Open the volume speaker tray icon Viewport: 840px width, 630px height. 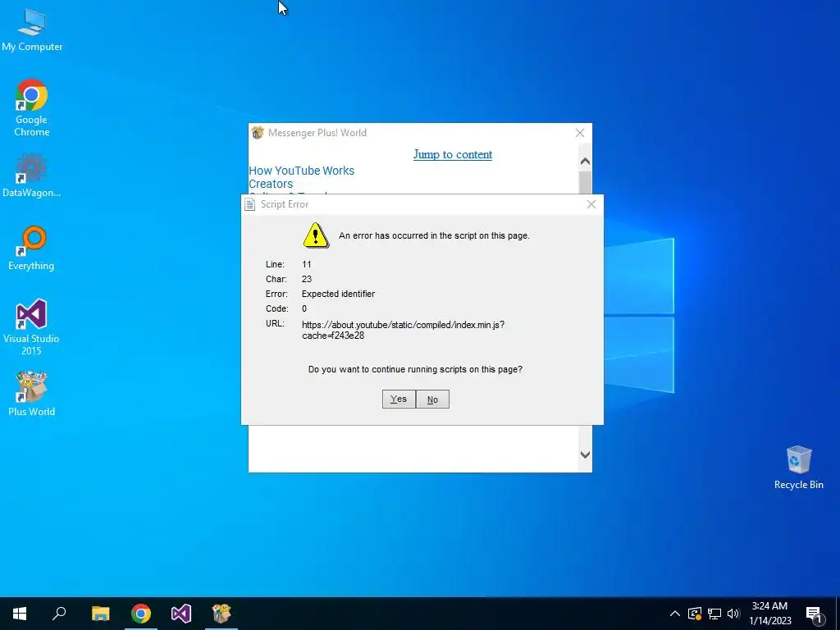(733, 614)
